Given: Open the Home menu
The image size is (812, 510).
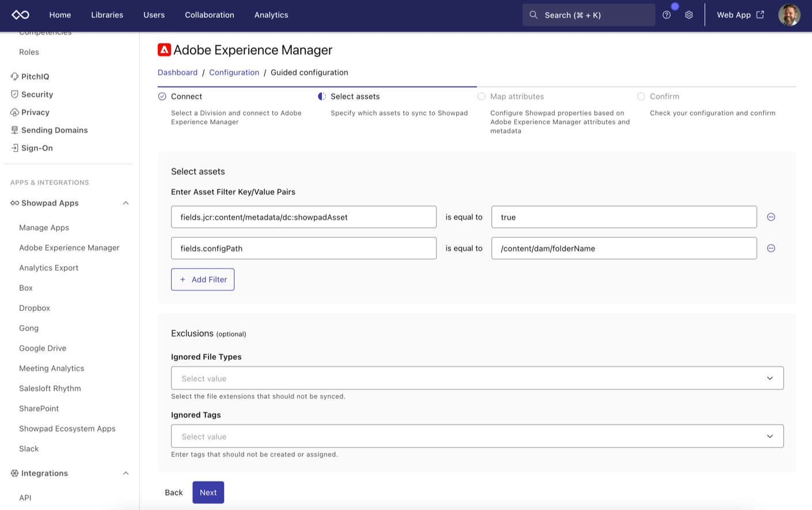Looking at the screenshot, I should 60,15.
